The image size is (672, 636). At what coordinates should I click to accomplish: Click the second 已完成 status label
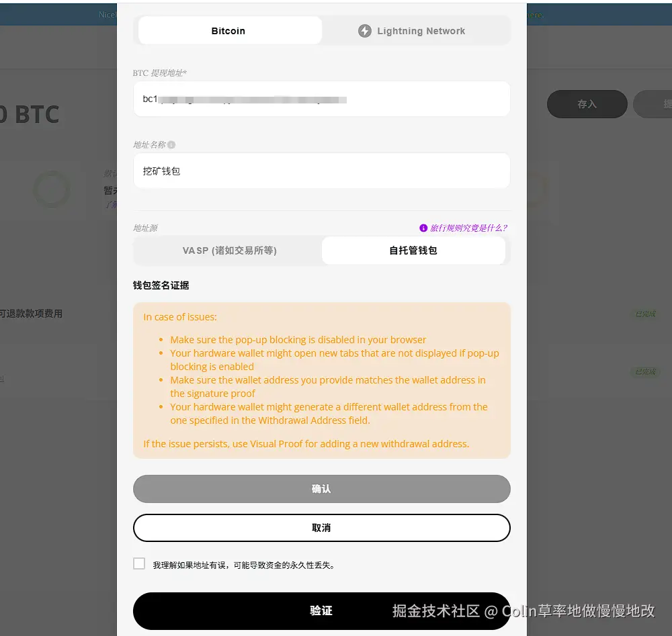click(x=645, y=371)
